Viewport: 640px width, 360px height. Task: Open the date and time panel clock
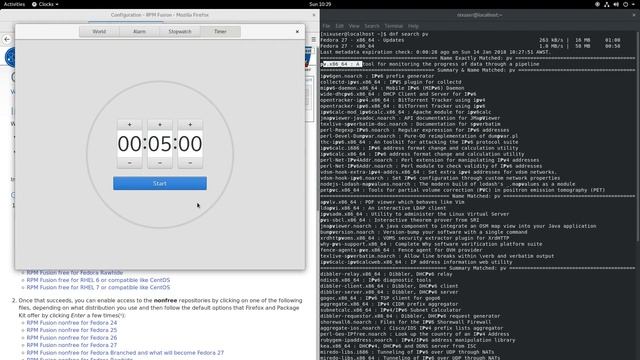(x=320, y=4)
